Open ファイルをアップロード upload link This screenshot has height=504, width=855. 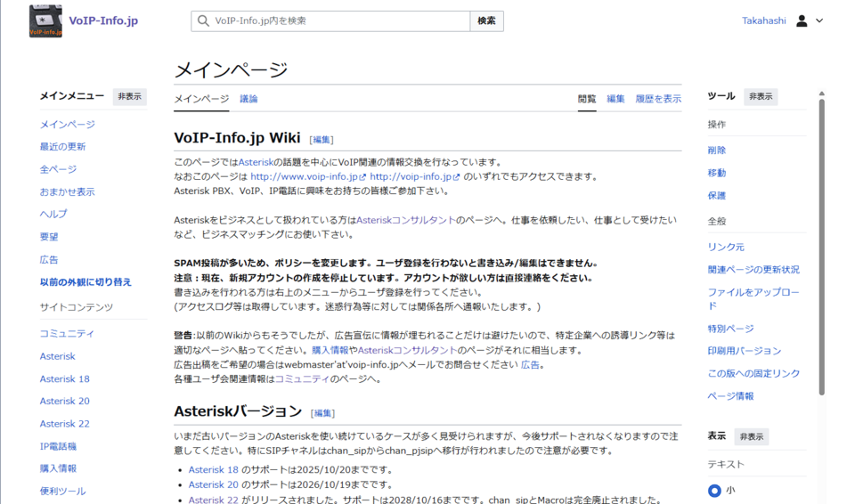tap(753, 298)
